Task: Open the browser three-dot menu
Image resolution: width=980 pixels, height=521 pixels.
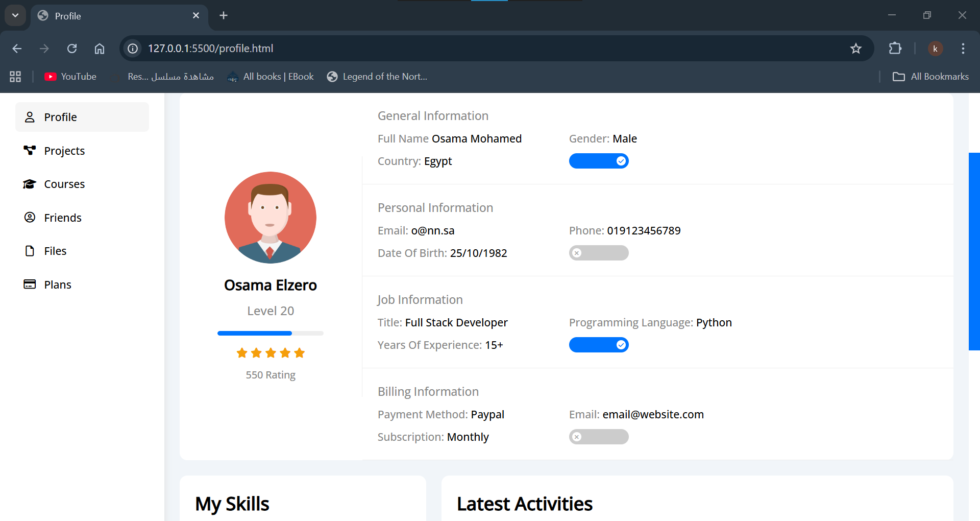Action: click(x=963, y=49)
